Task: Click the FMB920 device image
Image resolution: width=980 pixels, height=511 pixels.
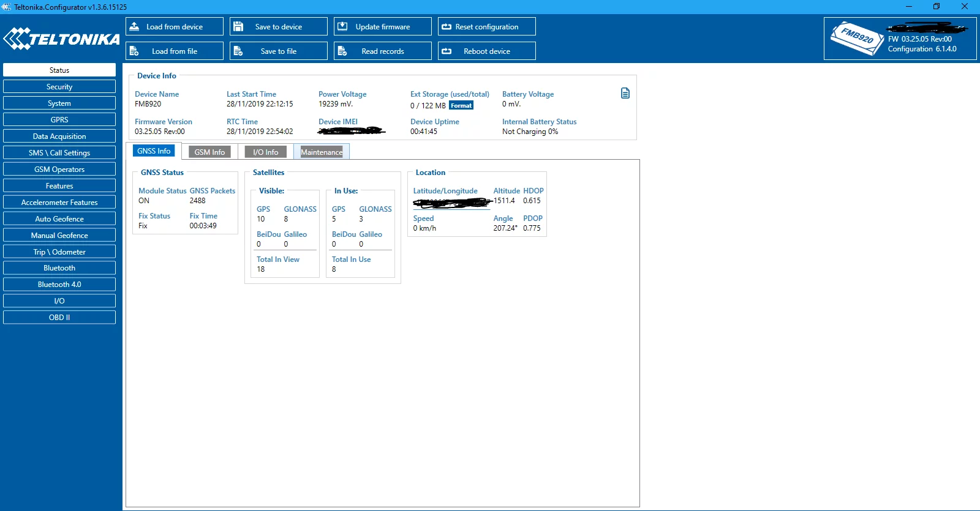Action: [x=856, y=39]
